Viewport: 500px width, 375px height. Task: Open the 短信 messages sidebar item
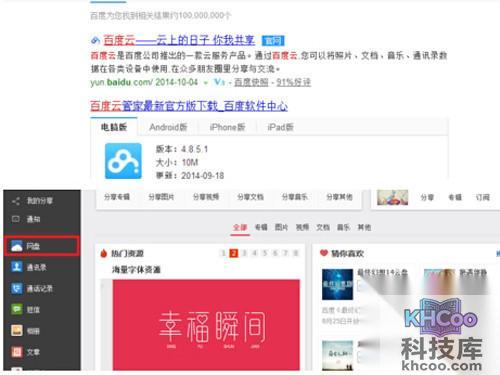25,310
